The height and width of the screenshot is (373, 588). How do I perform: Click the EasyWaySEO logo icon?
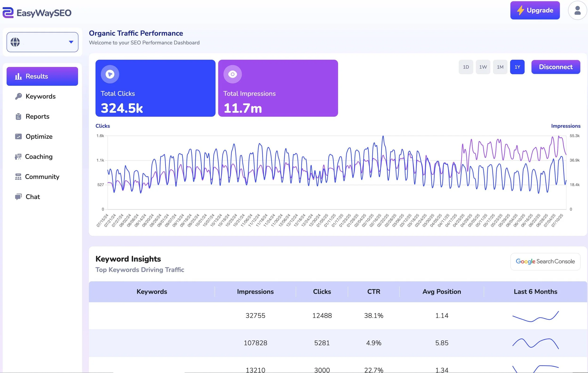tap(8, 13)
